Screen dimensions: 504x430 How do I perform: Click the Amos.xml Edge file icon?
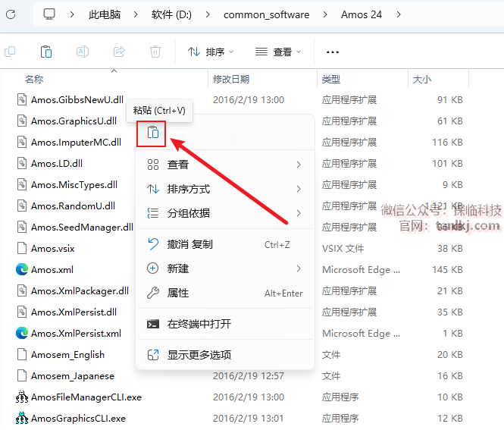[22, 269]
